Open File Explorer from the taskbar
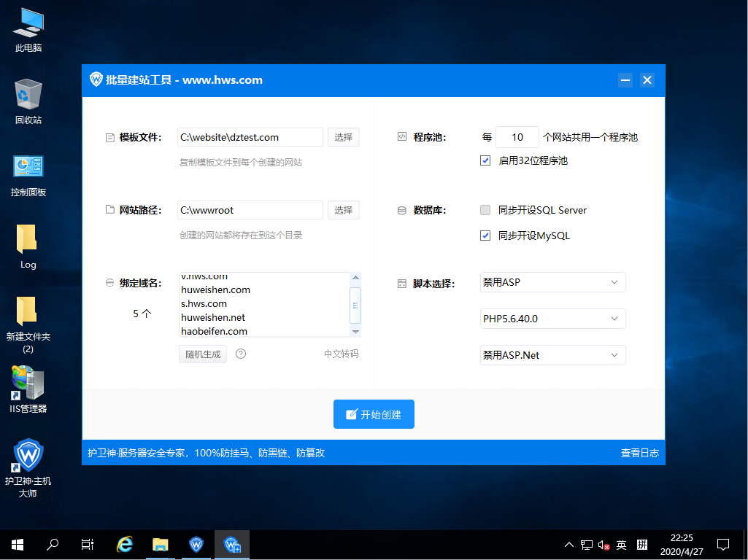 [x=161, y=544]
